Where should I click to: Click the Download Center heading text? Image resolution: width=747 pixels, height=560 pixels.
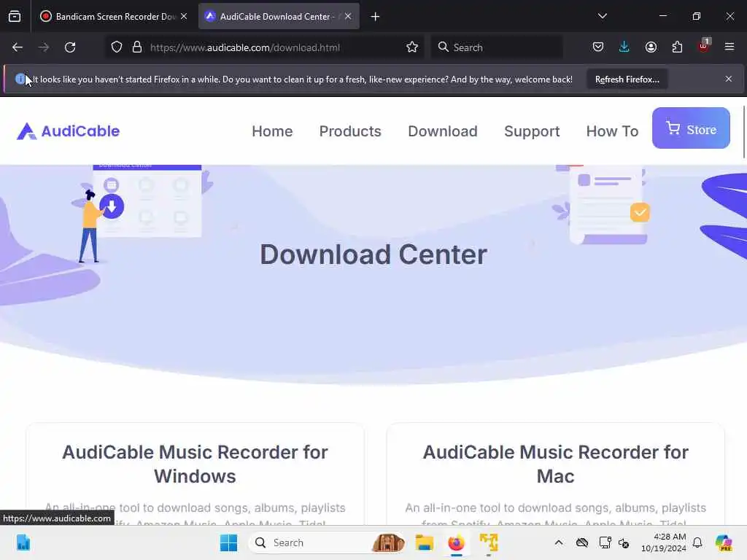point(373,254)
